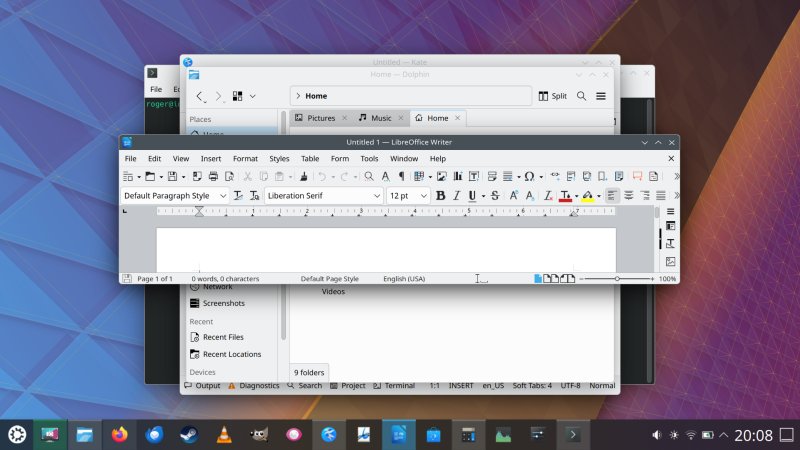Viewport: 800px width, 450px height.
Task: Click the Print icon in Writer toolbar
Action: pos(213,177)
